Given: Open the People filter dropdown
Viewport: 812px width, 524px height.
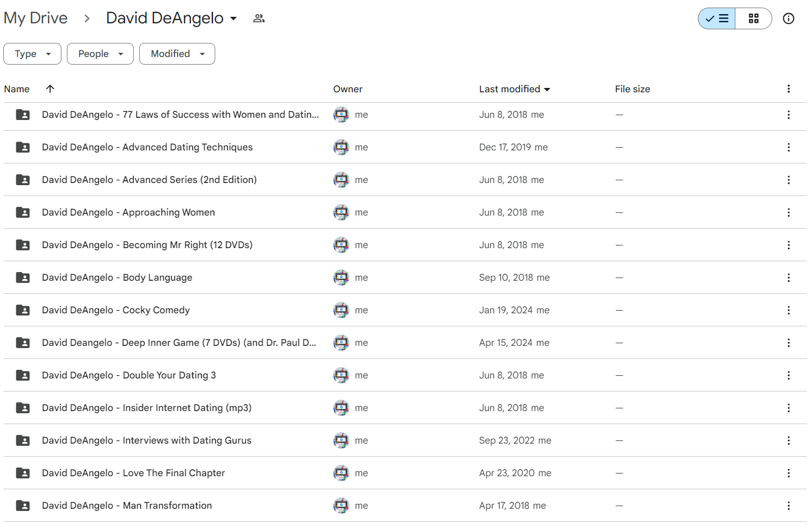Looking at the screenshot, I should click(100, 54).
